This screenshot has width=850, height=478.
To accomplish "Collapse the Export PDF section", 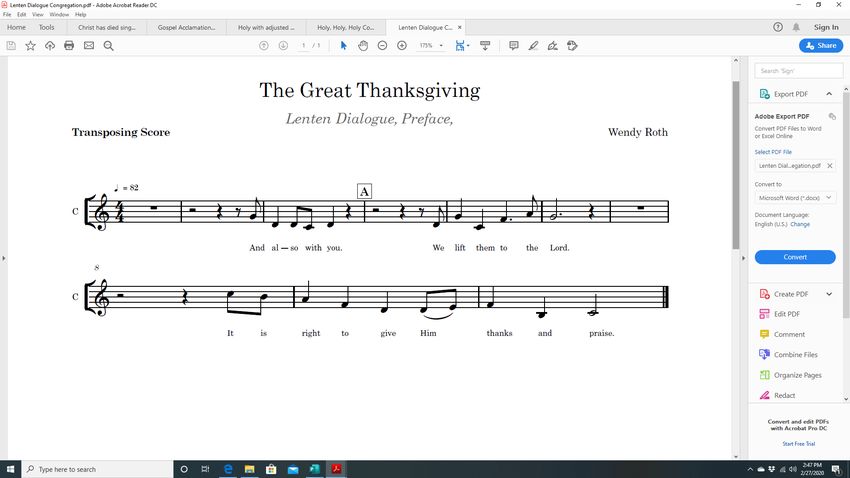I will pyautogui.click(x=829, y=94).
